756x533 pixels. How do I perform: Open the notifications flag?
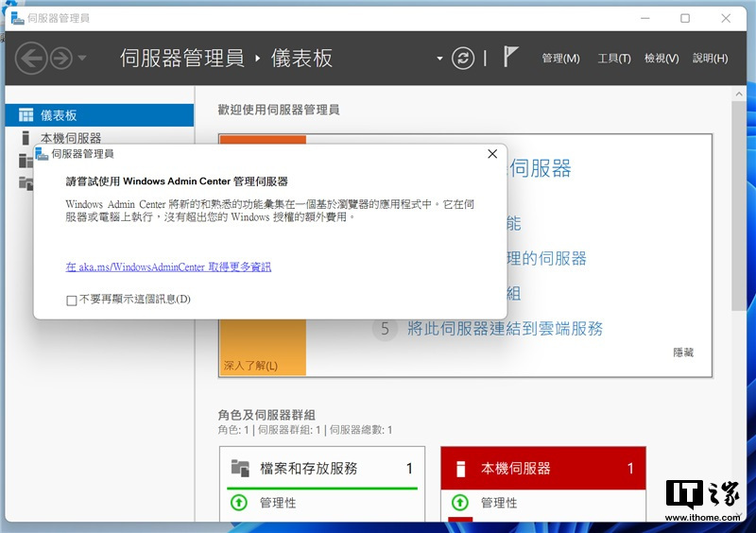pos(510,57)
